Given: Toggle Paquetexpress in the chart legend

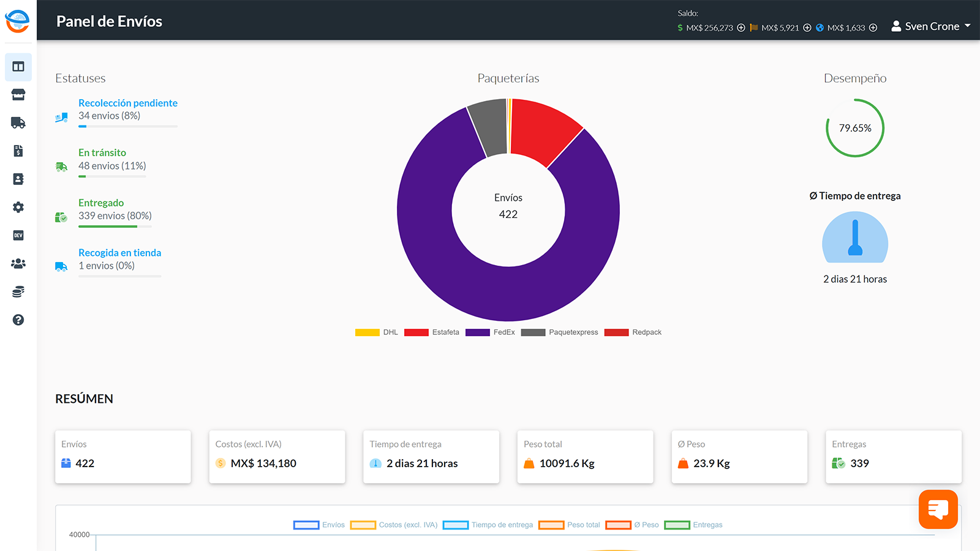Looking at the screenshot, I should click(560, 332).
